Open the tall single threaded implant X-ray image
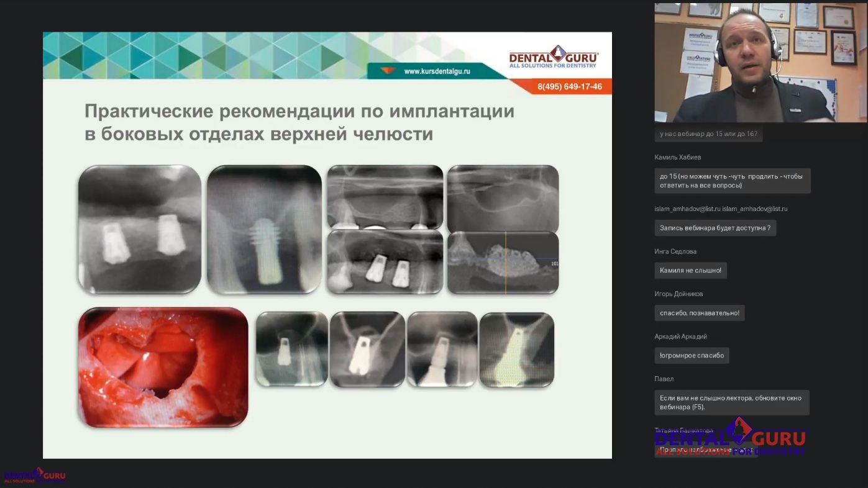 coord(264,229)
